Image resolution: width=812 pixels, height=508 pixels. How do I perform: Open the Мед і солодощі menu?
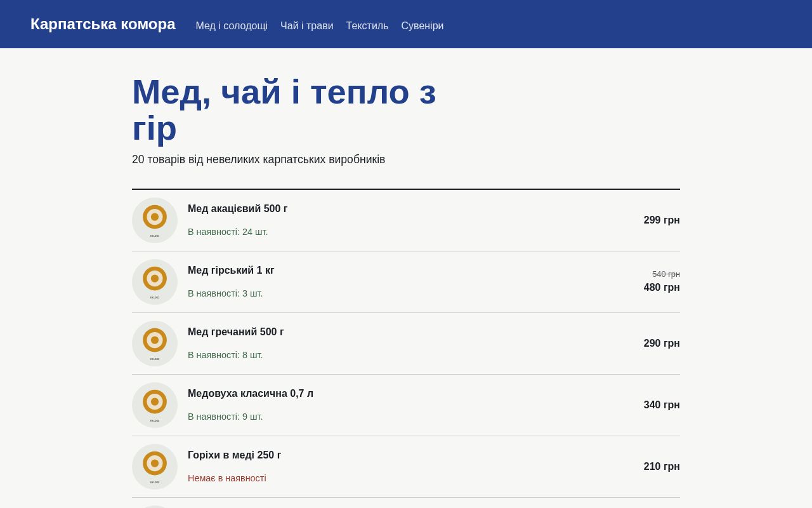(x=232, y=26)
